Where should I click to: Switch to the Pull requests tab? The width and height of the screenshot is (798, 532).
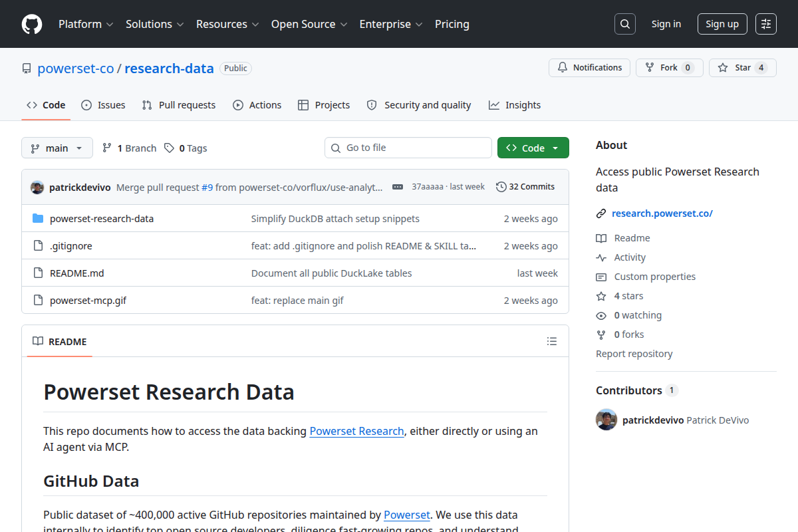pos(179,105)
